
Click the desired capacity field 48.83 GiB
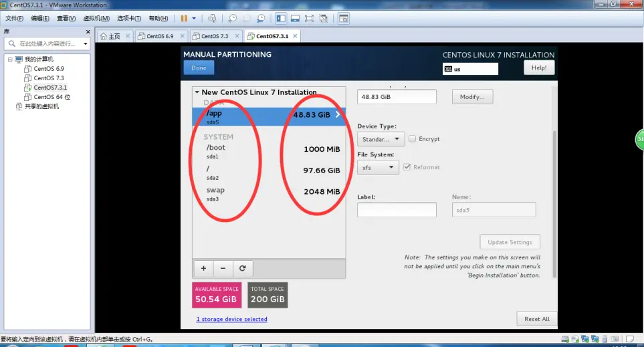pyautogui.click(x=397, y=97)
